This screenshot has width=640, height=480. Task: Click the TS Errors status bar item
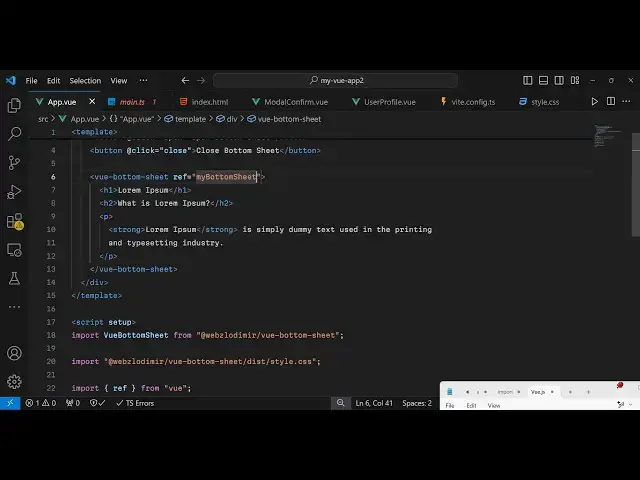tap(135, 403)
